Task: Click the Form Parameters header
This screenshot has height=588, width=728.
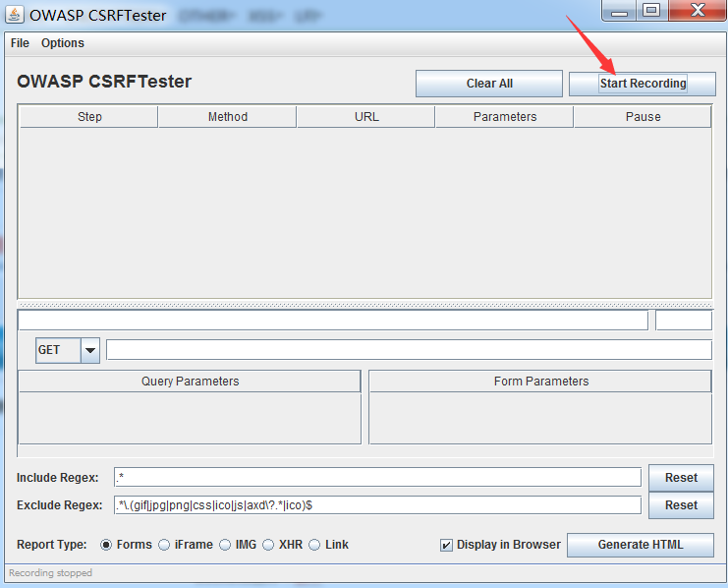Action: [x=540, y=382]
